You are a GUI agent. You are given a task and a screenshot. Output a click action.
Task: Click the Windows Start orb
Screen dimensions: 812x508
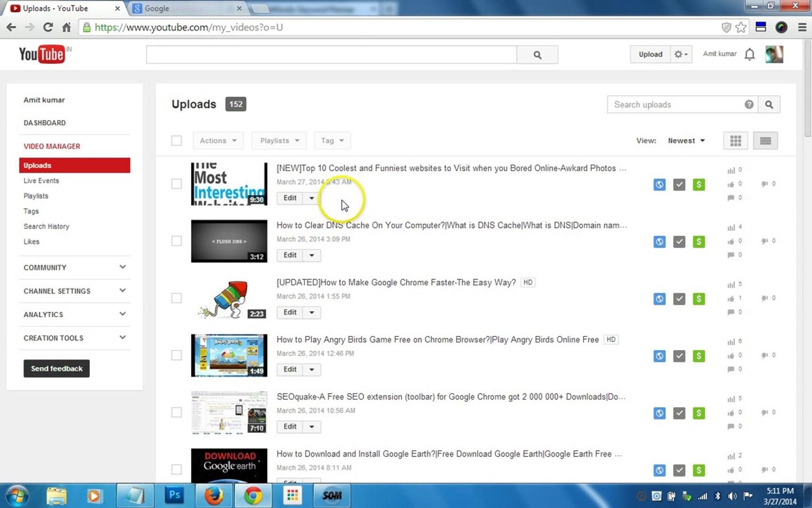(x=16, y=496)
